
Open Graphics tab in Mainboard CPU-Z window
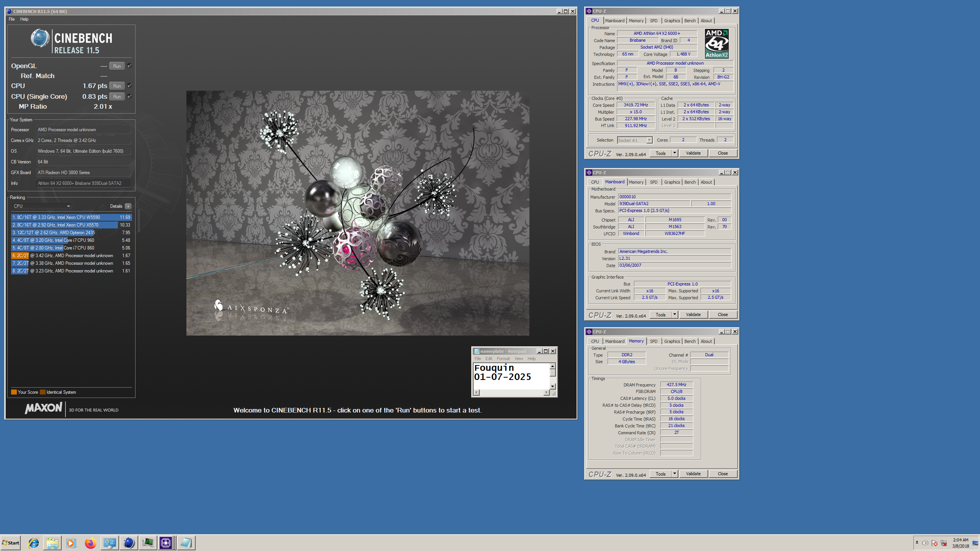click(672, 182)
